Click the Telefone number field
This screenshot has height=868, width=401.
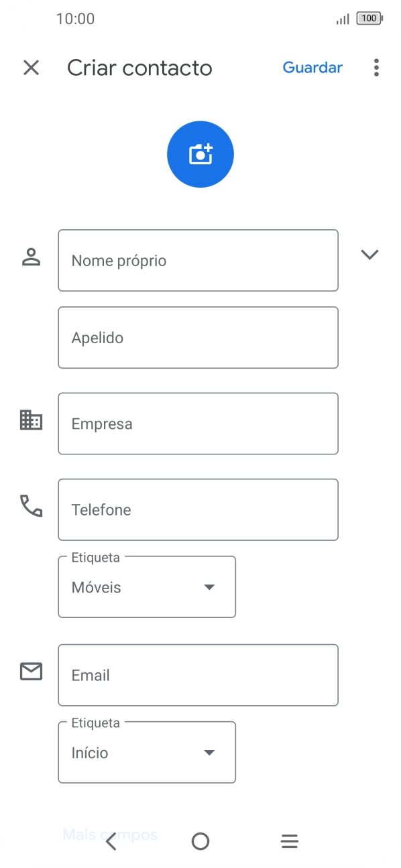click(198, 509)
